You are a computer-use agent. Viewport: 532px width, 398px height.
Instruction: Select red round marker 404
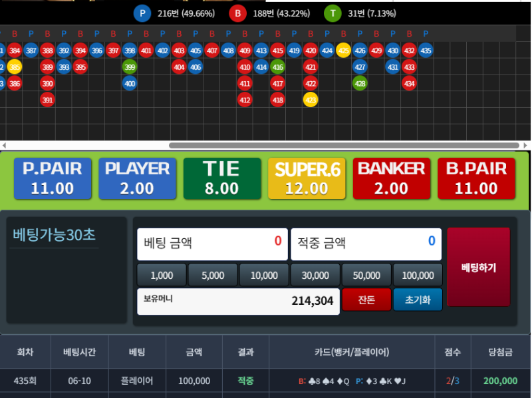point(179,67)
